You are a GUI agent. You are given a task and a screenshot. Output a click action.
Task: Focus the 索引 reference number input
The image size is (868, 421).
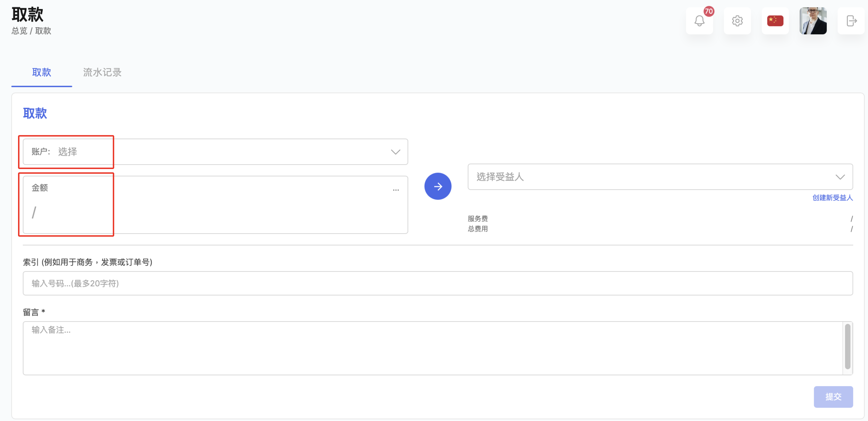tap(438, 283)
